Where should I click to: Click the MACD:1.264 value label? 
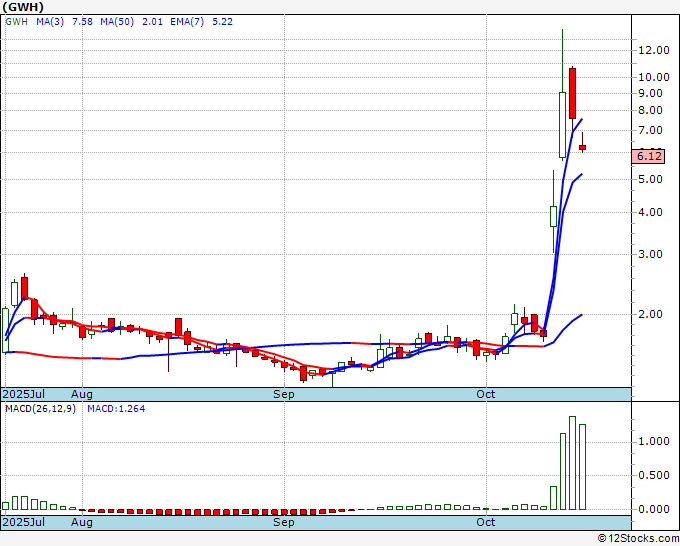(x=116, y=409)
